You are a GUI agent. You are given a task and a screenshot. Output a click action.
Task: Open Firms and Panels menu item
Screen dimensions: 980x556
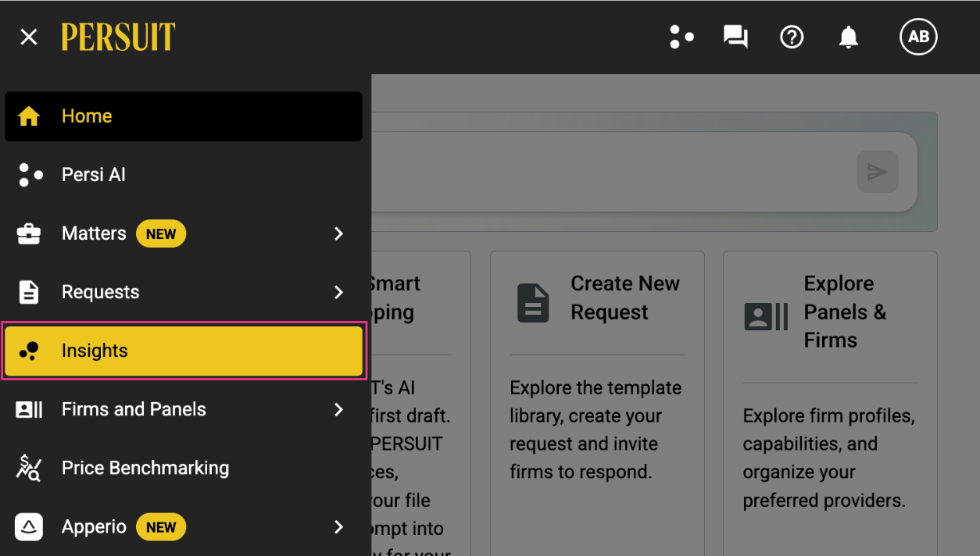tap(184, 409)
